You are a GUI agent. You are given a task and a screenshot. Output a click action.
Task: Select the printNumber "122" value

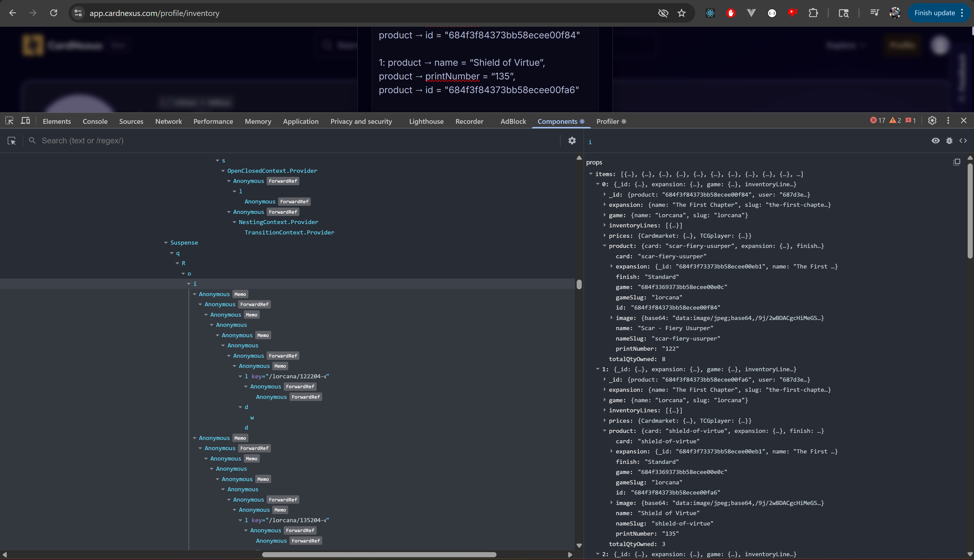click(x=671, y=349)
